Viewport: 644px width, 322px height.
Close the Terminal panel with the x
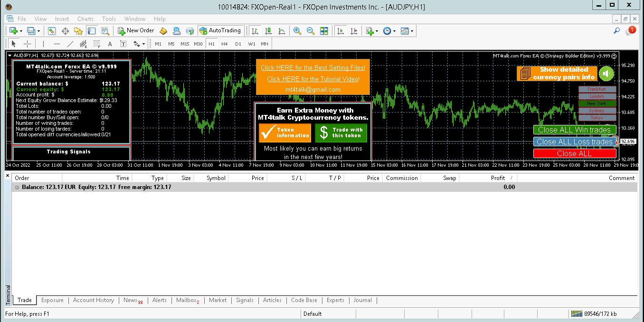coord(8,176)
